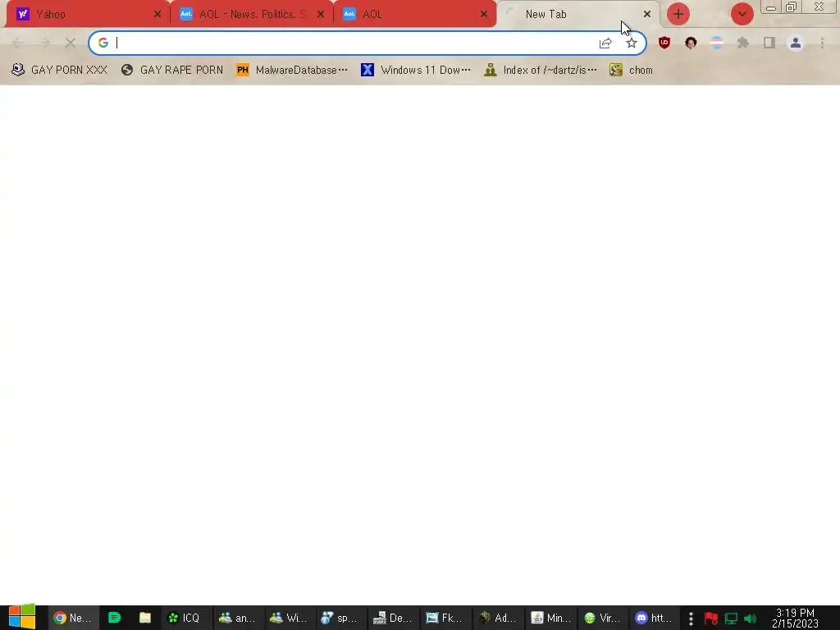
Task: Minimize the Chrome window
Action: coord(771,7)
